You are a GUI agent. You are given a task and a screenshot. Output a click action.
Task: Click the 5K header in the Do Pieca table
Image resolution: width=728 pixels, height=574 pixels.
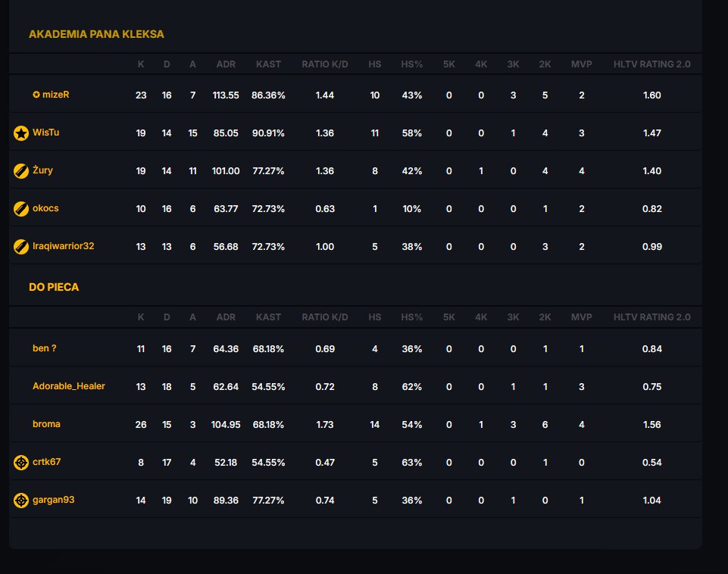click(x=449, y=317)
